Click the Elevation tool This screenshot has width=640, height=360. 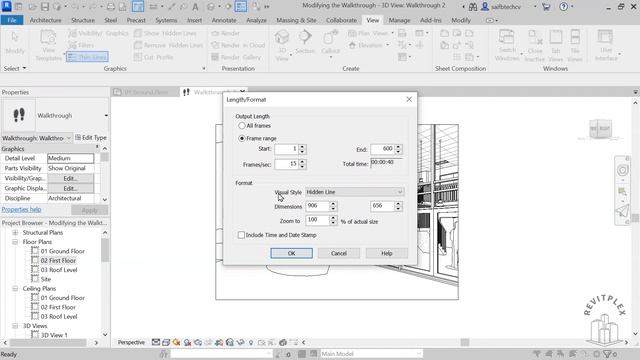(368, 45)
